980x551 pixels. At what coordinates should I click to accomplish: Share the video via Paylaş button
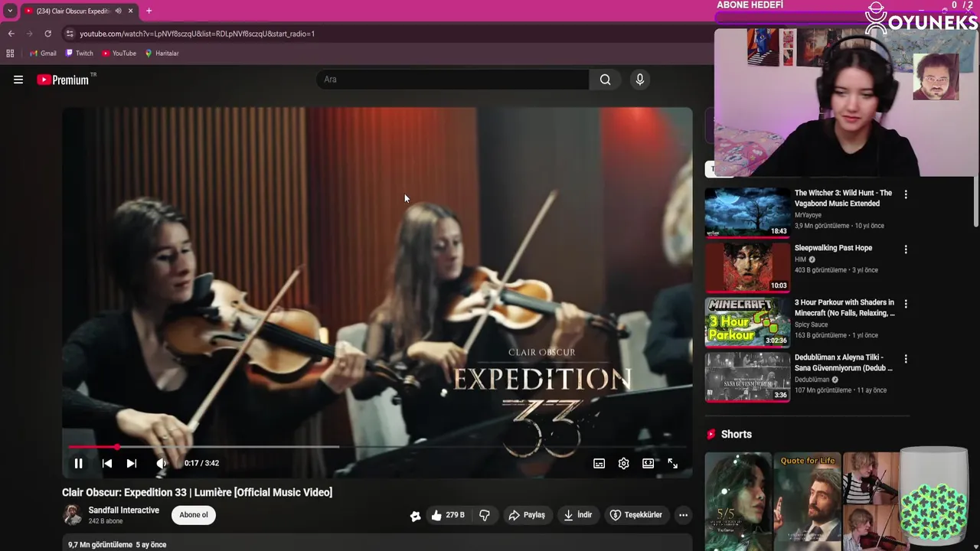coord(527,515)
